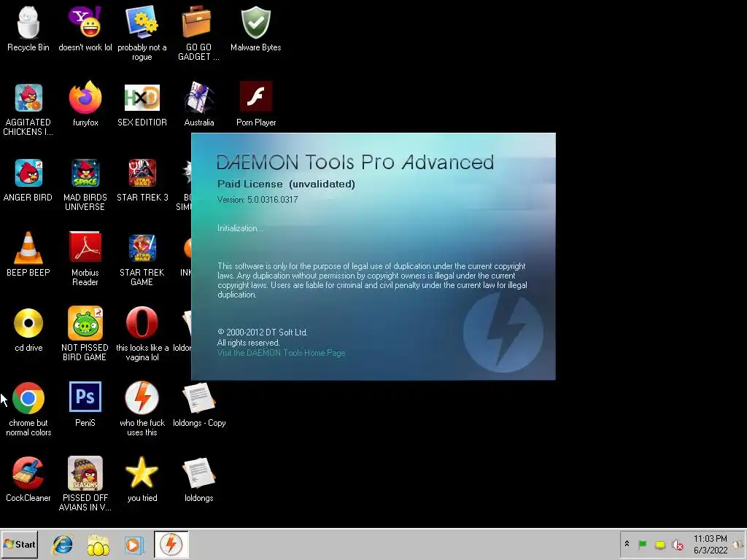747x560 pixels.
Task: Launch Internet Explorer from taskbar
Action: (63, 545)
